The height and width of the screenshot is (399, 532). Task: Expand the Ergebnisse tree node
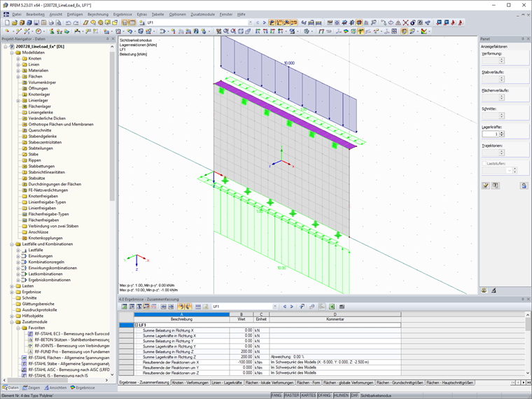click(12, 292)
